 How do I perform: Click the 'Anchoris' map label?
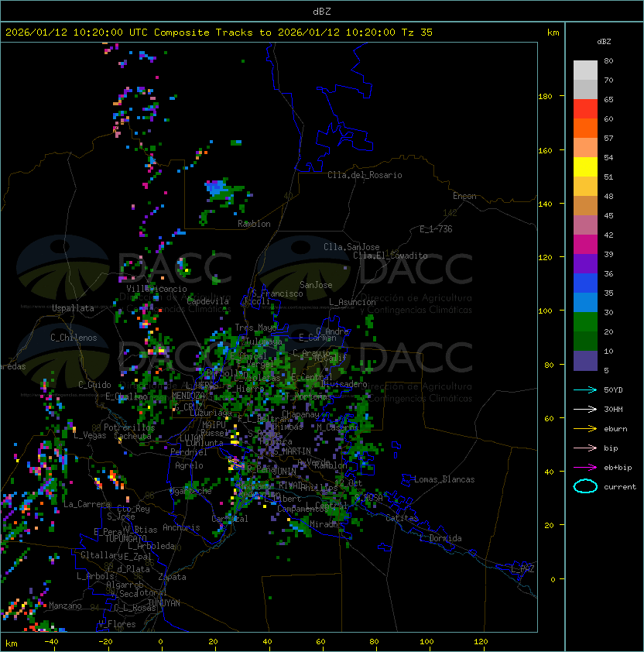181,527
